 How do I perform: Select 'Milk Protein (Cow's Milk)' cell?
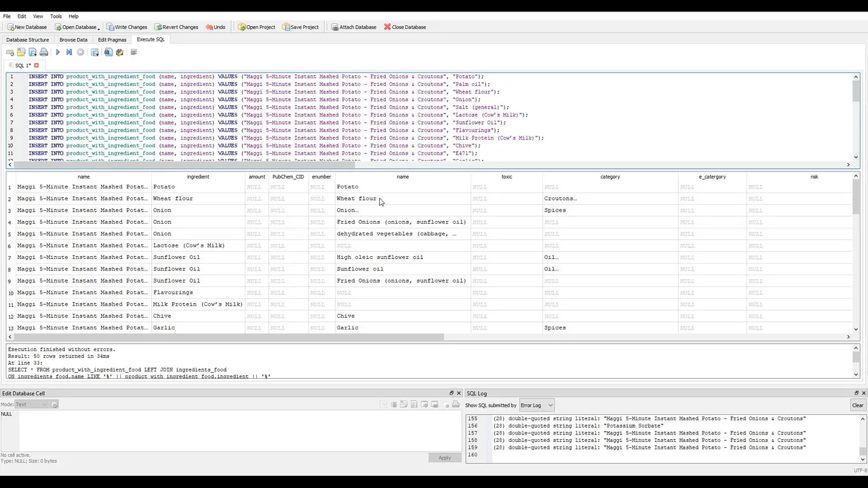point(198,304)
